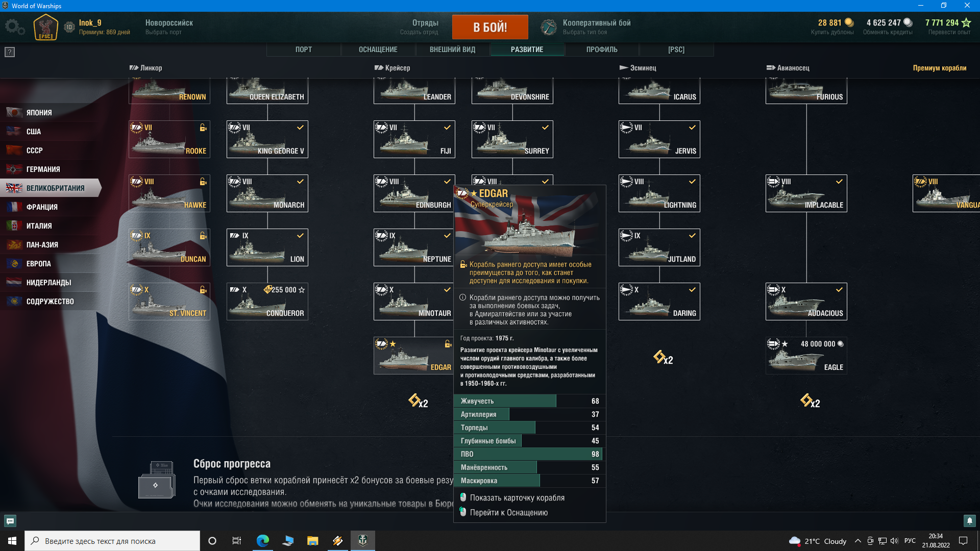
Task: Click the battle type selector icon
Action: [x=549, y=27]
